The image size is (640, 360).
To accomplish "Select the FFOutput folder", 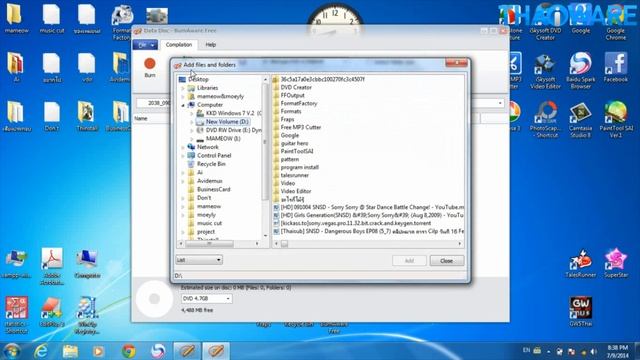I will pos(292,95).
